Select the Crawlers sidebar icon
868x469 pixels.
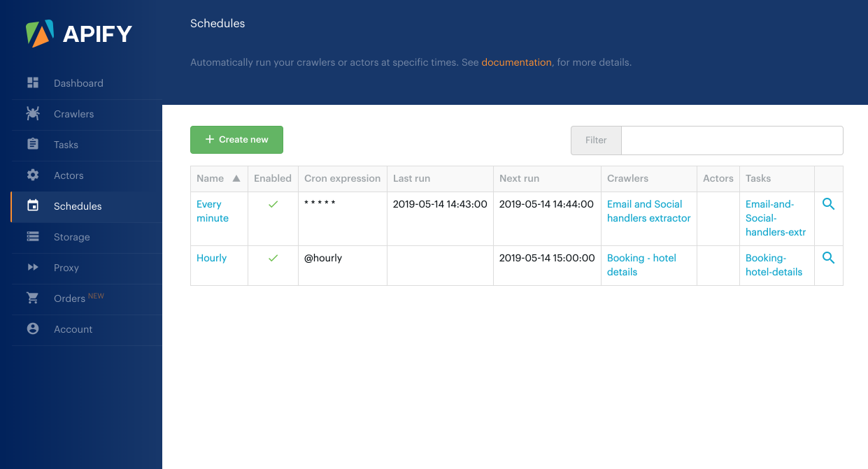[x=32, y=114]
